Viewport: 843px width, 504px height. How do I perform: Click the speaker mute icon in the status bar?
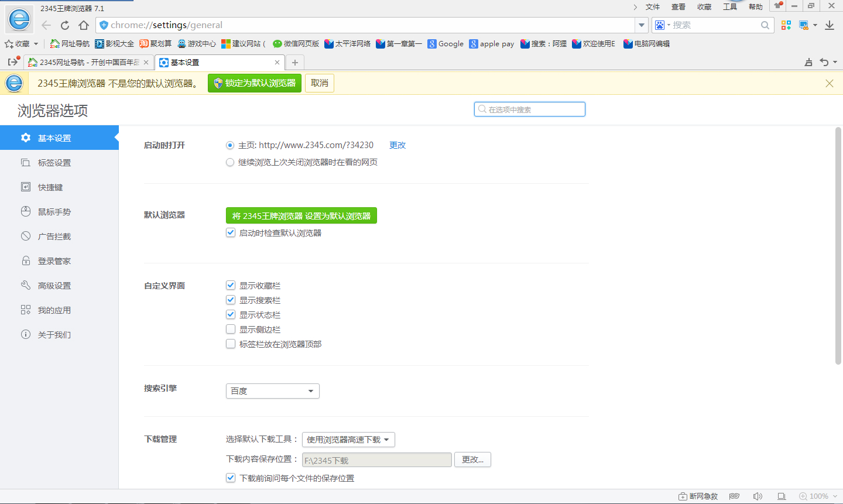point(758,496)
